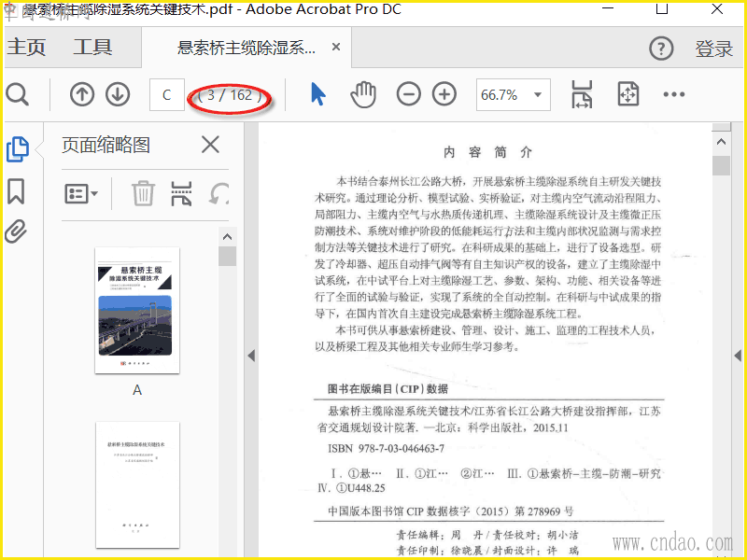Switch to the 工具 tab
This screenshot has width=747, height=560.
click(92, 48)
